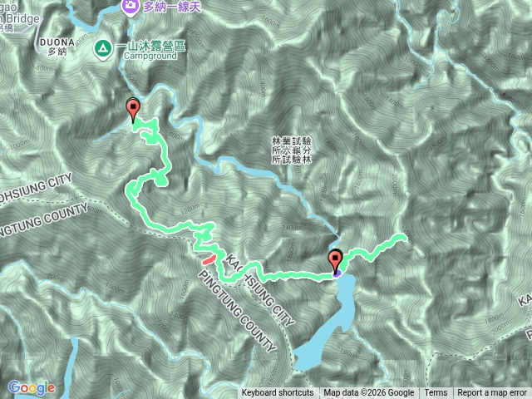Select the DUONA 多納 village label
Viewport: 532px width, 399px height.
[57, 47]
